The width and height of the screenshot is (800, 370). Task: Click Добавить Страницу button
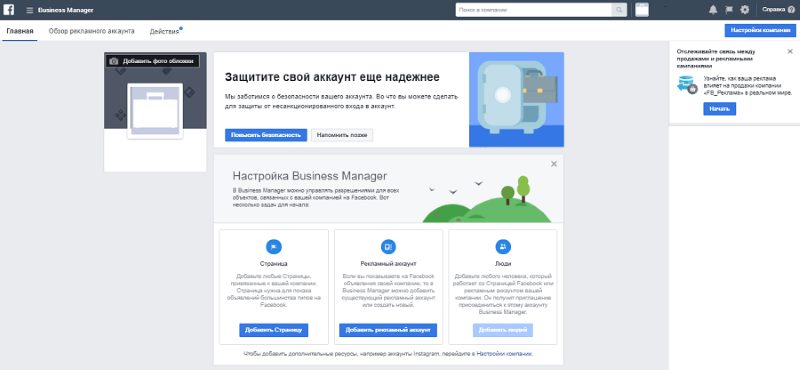(x=273, y=330)
